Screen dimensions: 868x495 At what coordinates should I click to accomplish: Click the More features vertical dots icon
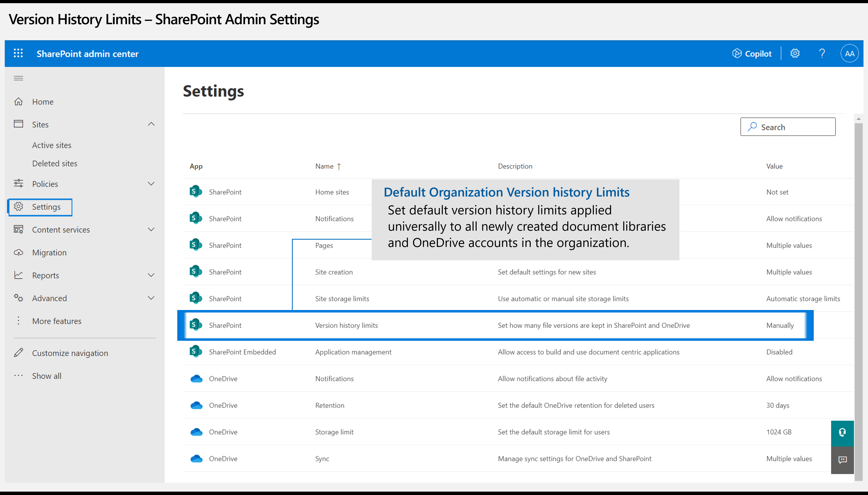tap(18, 321)
